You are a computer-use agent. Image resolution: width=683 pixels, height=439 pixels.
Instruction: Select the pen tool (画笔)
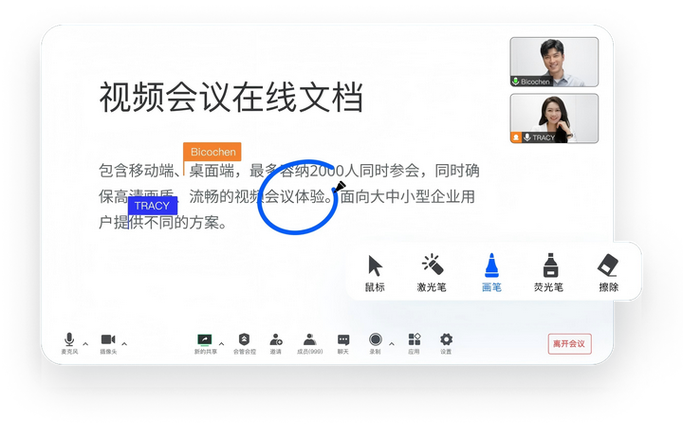pyautogui.click(x=492, y=273)
